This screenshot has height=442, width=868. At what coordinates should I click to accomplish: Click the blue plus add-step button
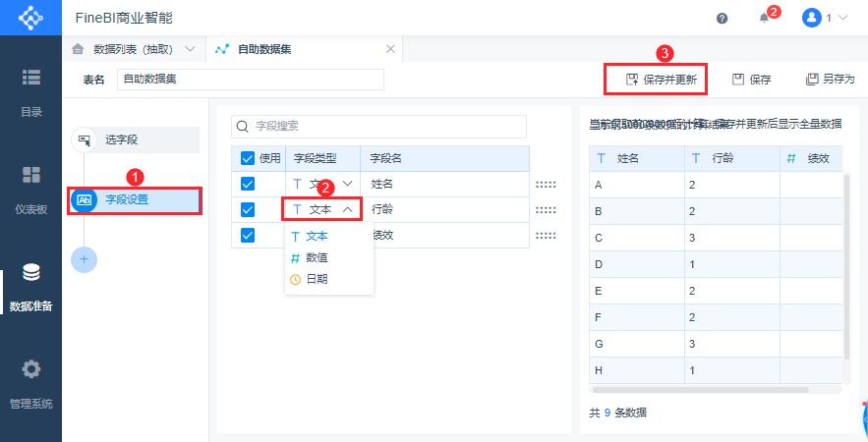pos(85,259)
